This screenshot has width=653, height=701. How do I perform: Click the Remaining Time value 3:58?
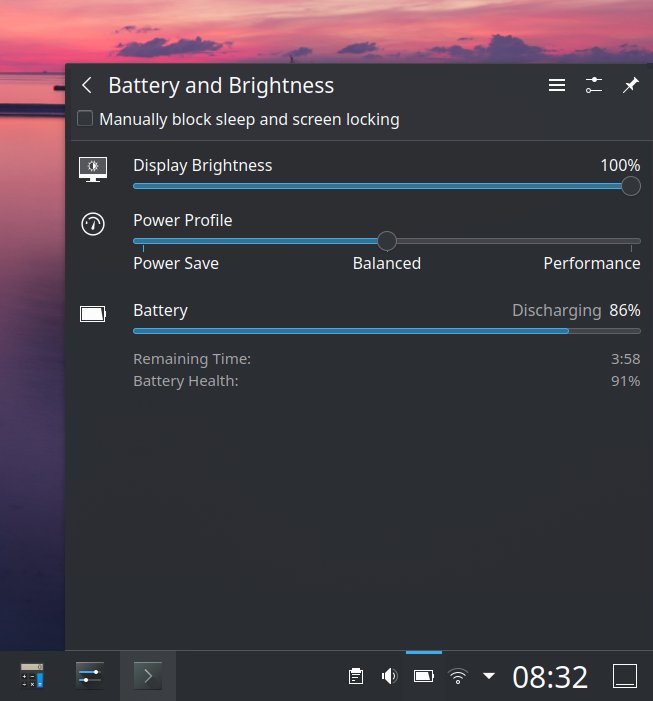click(x=625, y=359)
